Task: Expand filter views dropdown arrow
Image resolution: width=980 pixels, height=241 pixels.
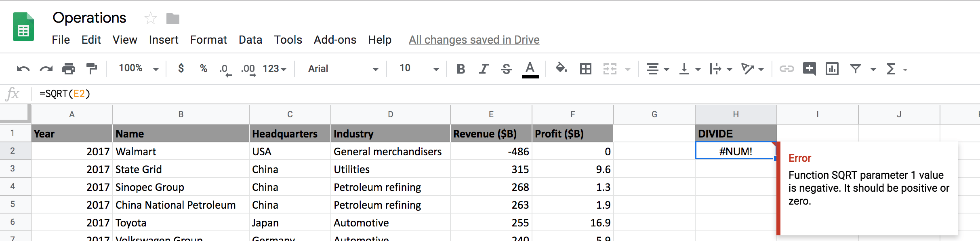Action: pyautogui.click(x=873, y=70)
